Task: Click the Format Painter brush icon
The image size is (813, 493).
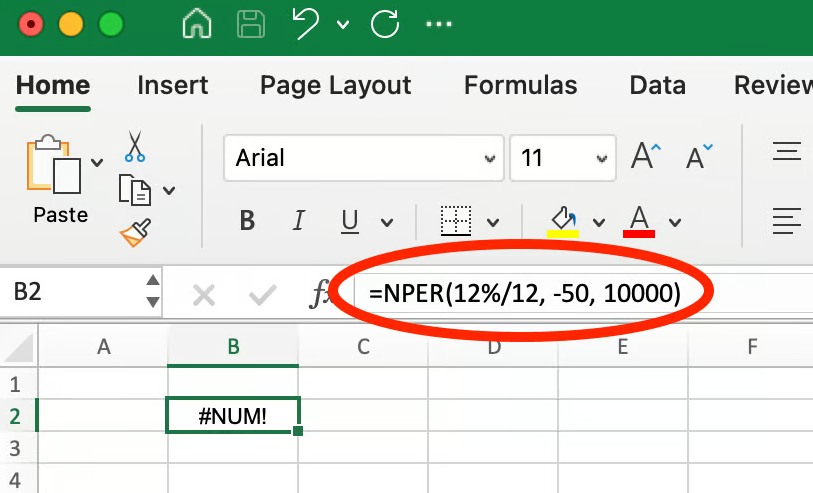Action: 135,233
